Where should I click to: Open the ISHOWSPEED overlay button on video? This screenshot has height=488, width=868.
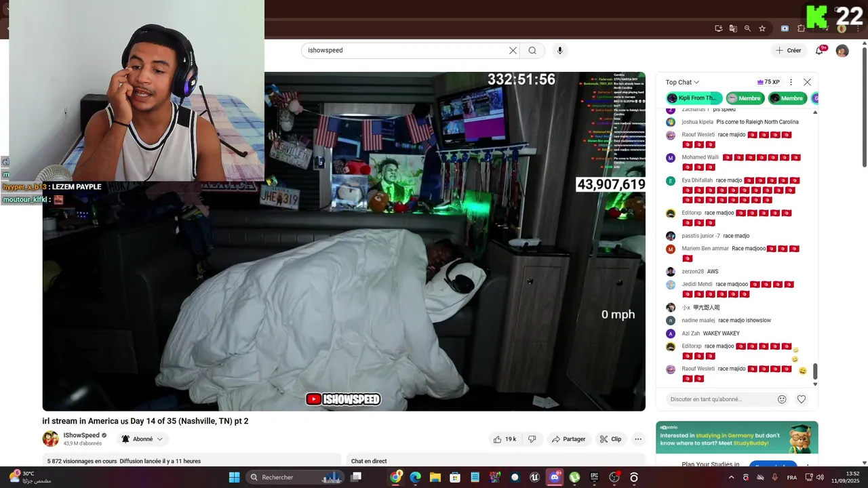coord(343,399)
